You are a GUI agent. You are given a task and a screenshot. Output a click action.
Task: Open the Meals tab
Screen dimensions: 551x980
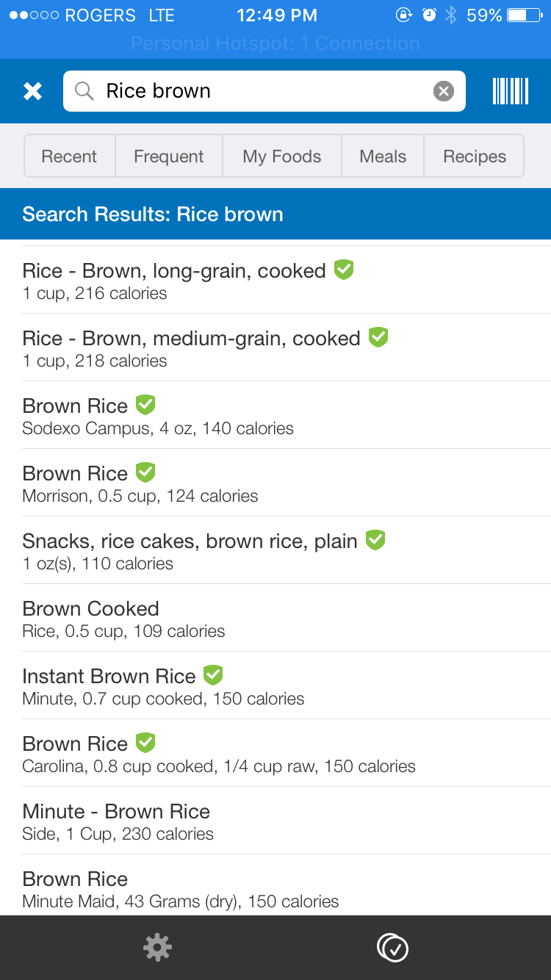[383, 156]
